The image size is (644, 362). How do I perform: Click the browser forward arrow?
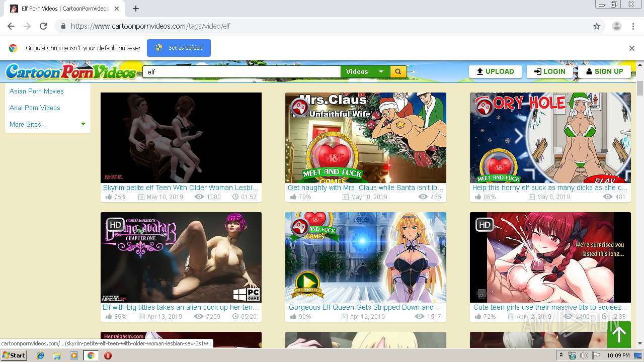click(27, 26)
